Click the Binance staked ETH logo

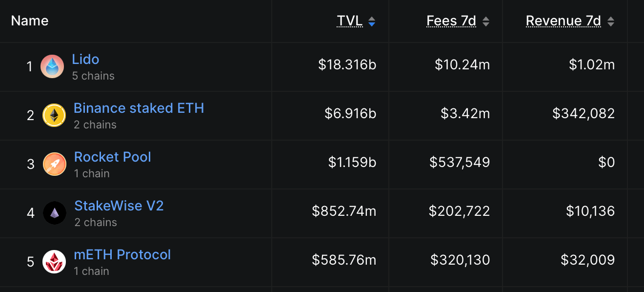click(x=54, y=115)
